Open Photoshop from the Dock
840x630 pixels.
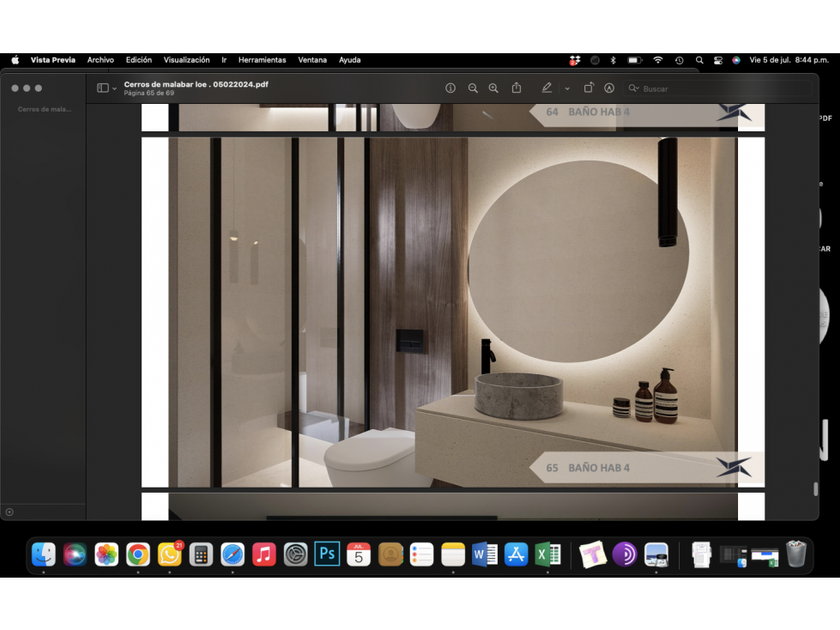click(327, 554)
